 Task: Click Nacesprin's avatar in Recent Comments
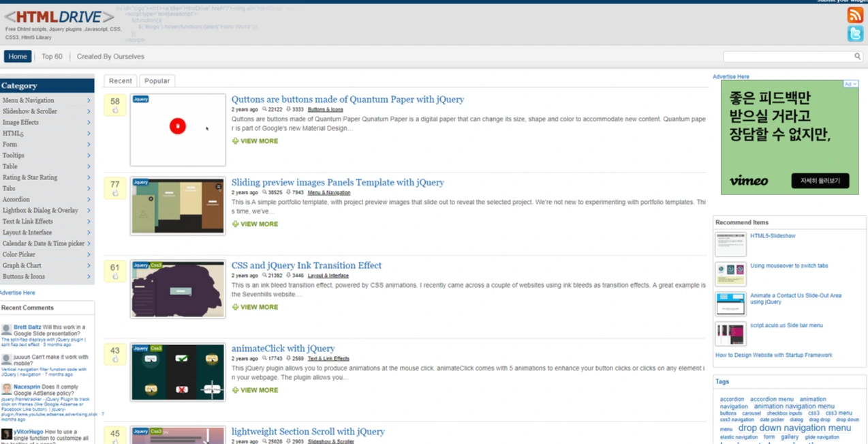(6, 389)
